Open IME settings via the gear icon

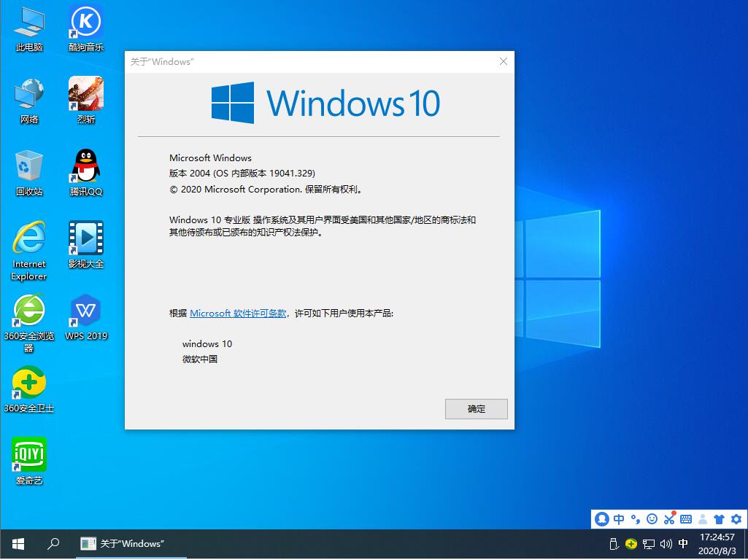point(736,519)
